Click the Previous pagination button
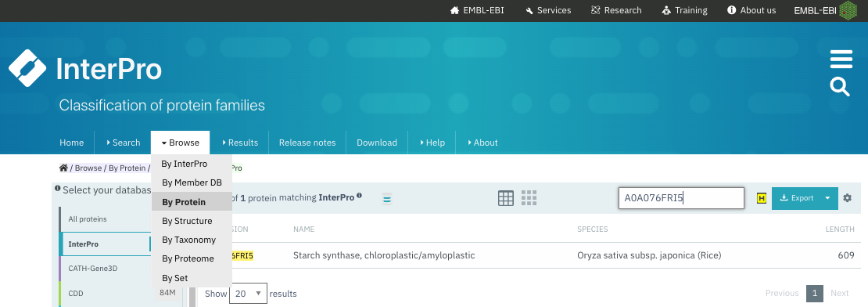This screenshot has width=868, height=307. [x=782, y=293]
